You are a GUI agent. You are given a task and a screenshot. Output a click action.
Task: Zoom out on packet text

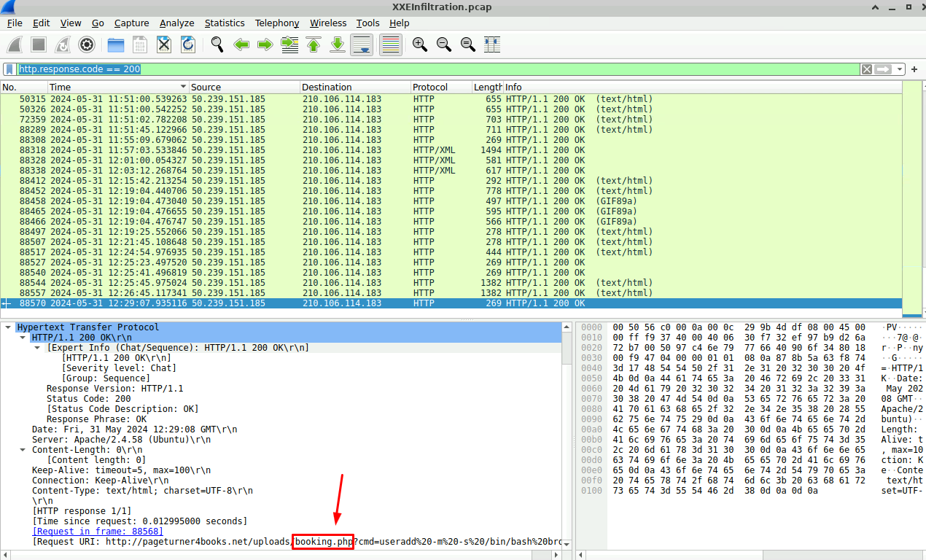point(443,44)
